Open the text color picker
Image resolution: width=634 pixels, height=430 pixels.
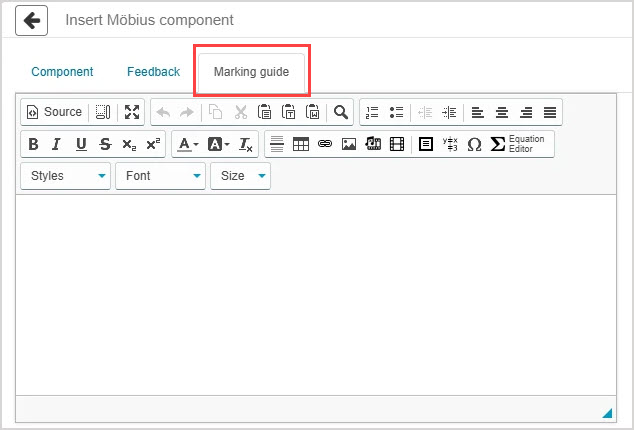pyautogui.click(x=187, y=144)
